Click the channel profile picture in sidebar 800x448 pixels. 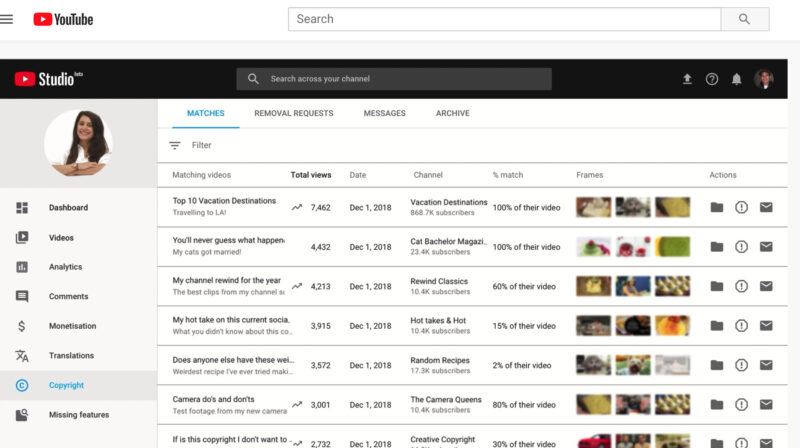(79, 143)
